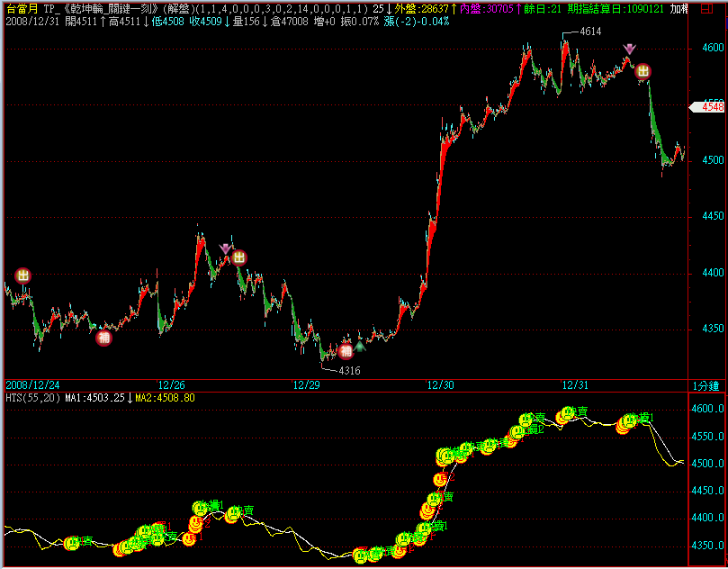Click the 台當月 contract name
This screenshot has width=728, height=569.
tap(22, 9)
